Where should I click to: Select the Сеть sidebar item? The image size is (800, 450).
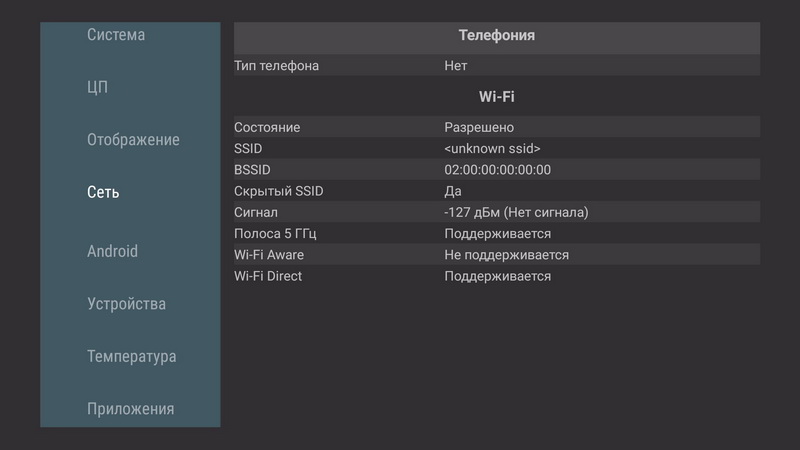pos(103,192)
